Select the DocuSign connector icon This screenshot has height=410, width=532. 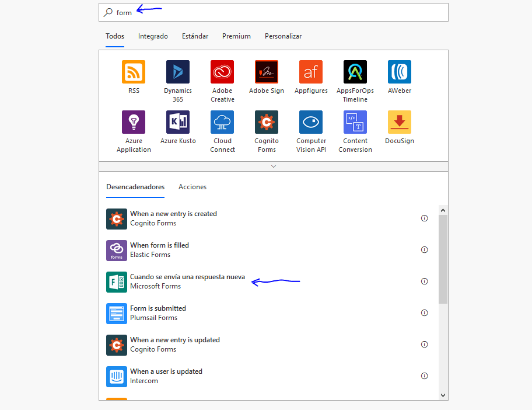[400, 122]
